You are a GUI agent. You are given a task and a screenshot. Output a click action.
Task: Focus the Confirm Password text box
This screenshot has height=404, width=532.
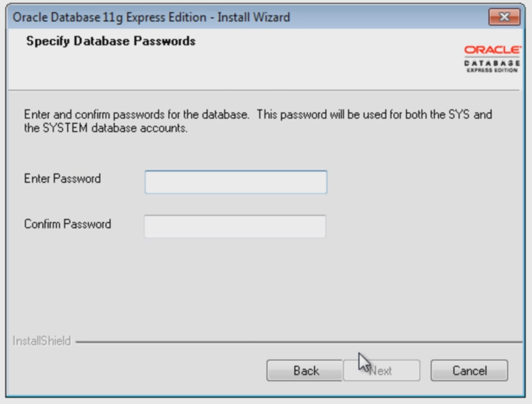click(235, 227)
